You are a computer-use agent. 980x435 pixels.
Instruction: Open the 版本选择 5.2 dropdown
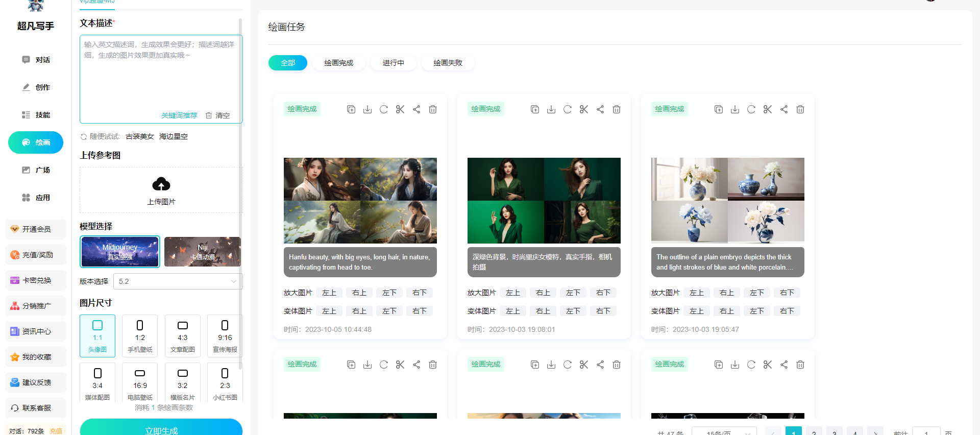click(178, 281)
